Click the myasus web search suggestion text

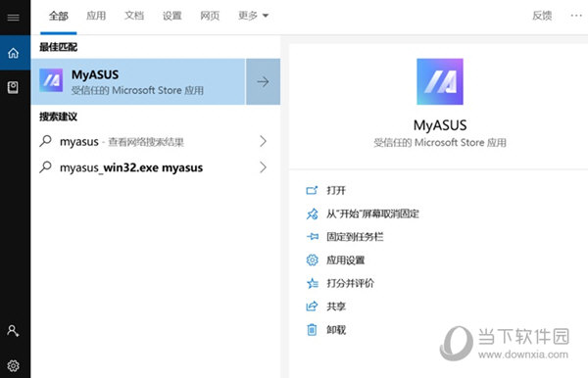click(122, 142)
